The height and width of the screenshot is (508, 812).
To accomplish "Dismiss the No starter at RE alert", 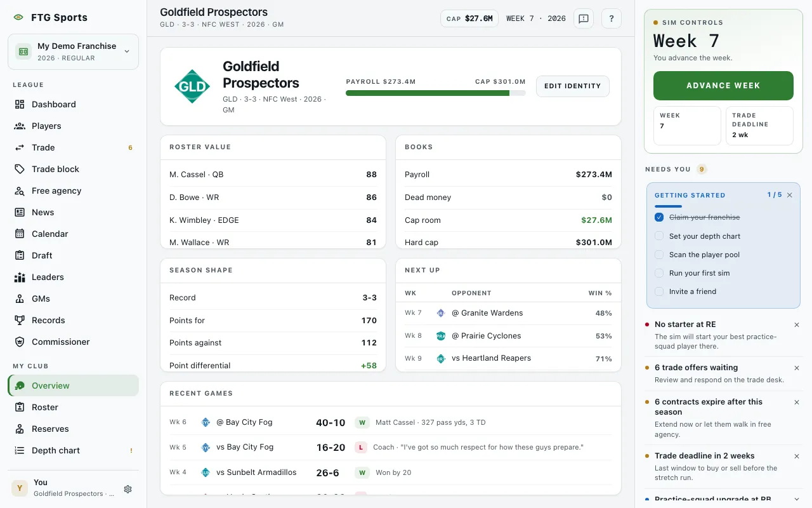I will pos(797,324).
